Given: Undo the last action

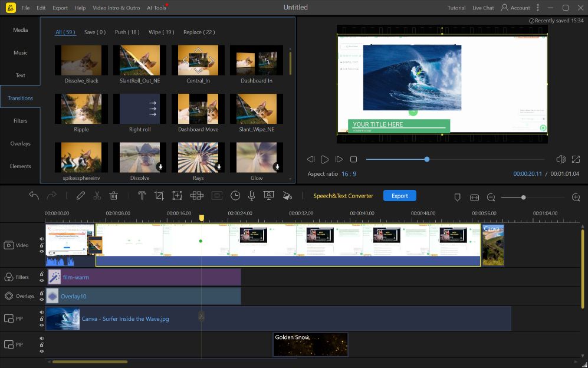Looking at the screenshot, I should (x=34, y=195).
